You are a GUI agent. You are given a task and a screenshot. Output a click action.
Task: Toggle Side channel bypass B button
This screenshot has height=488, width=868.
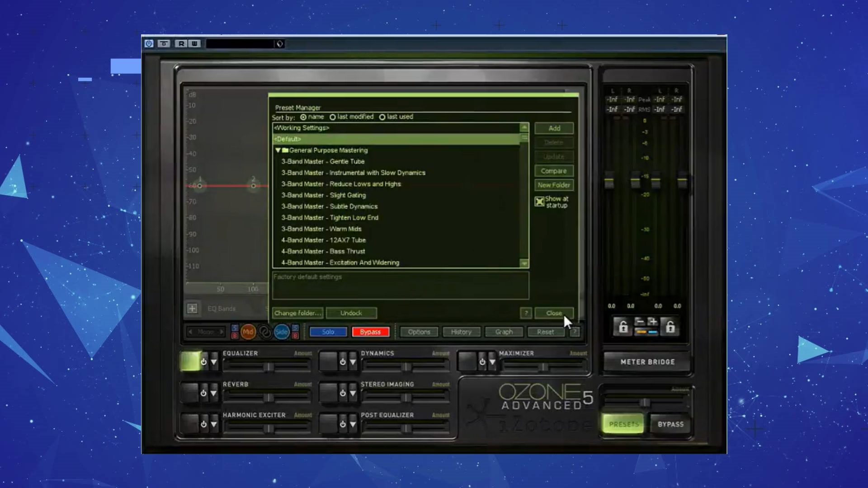(295, 336)
